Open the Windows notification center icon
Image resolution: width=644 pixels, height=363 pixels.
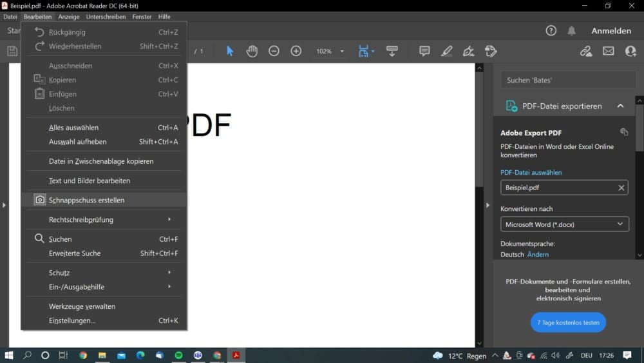pyautogui.click(x=627, y=355)
